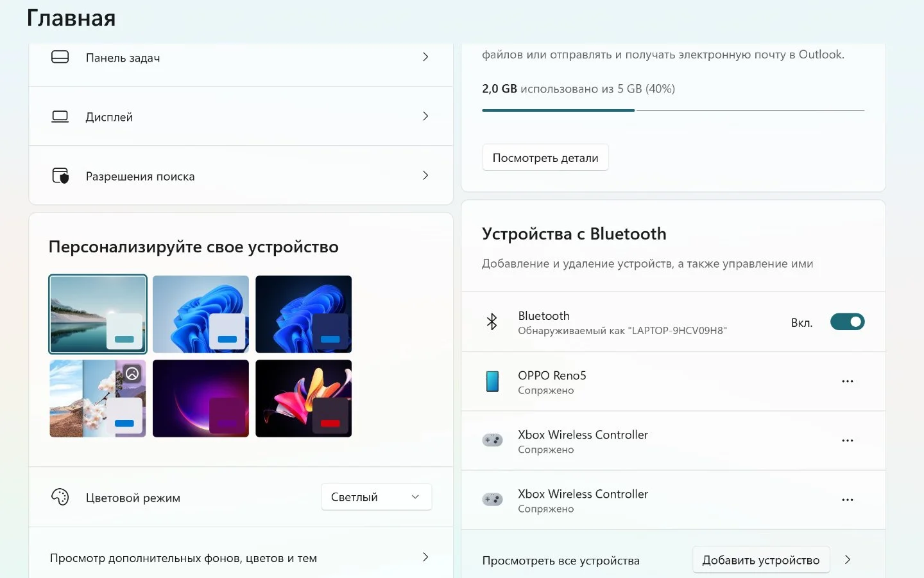Open additional backgrounds, colors and themes chevron
924x578 pixels.
pyautogui.click(x=425, y=557)
